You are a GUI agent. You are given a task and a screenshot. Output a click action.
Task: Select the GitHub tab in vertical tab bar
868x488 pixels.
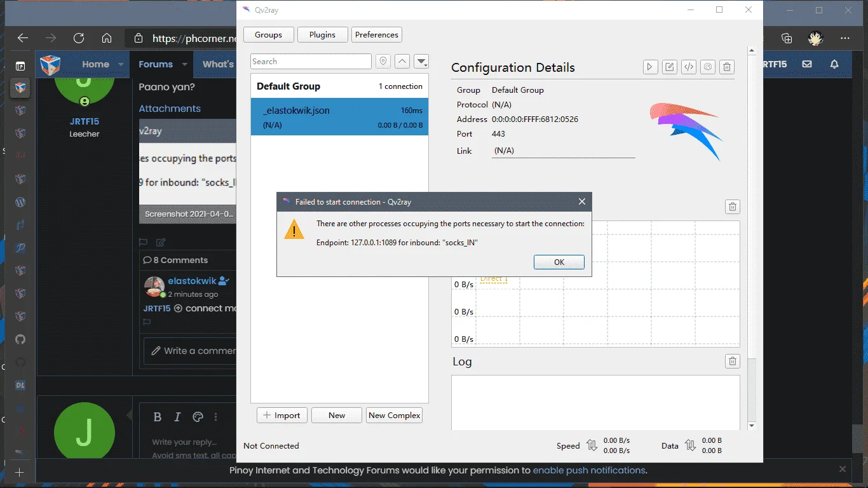click(20, 340)
